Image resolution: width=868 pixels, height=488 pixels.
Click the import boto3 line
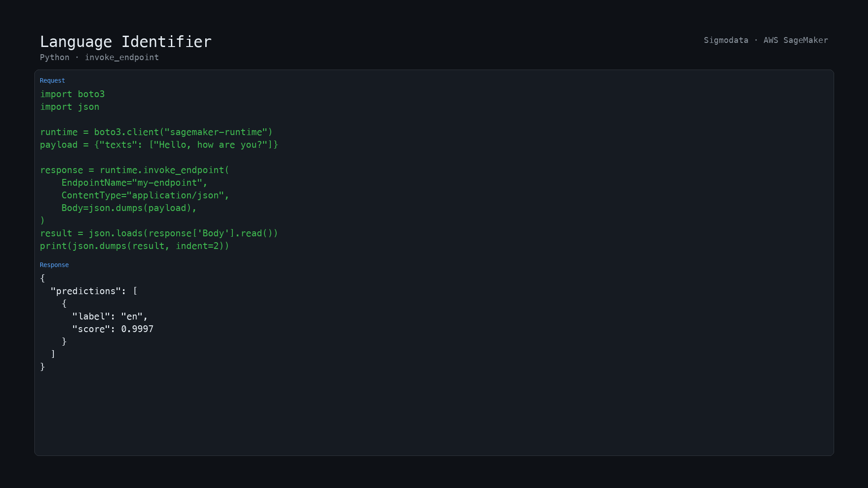[x=72, y=94]
